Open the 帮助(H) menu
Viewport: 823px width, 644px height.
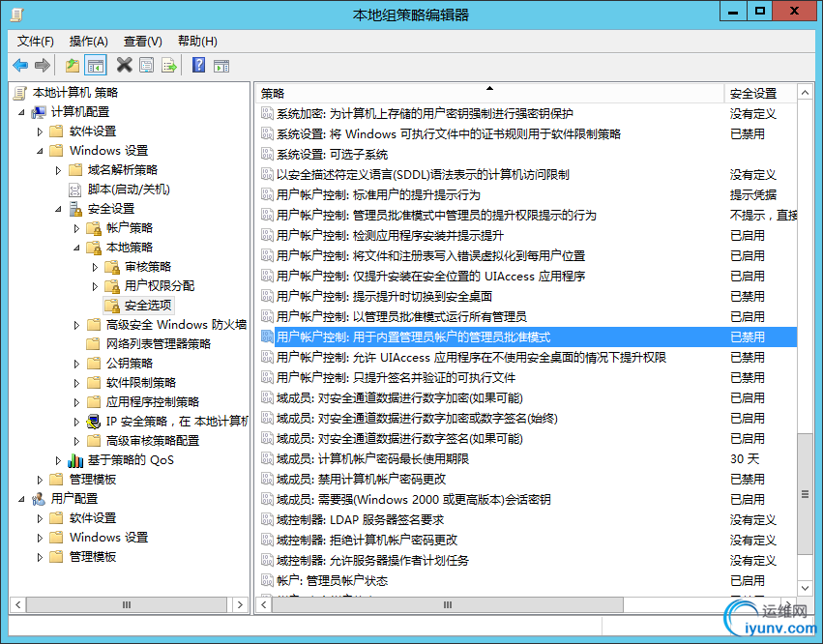(x=197, y=41)
